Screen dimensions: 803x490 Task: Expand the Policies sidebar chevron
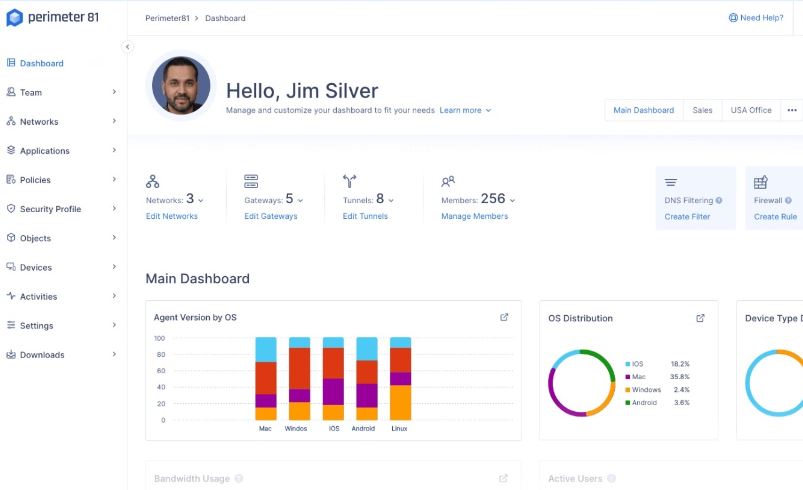click(114, 179)
